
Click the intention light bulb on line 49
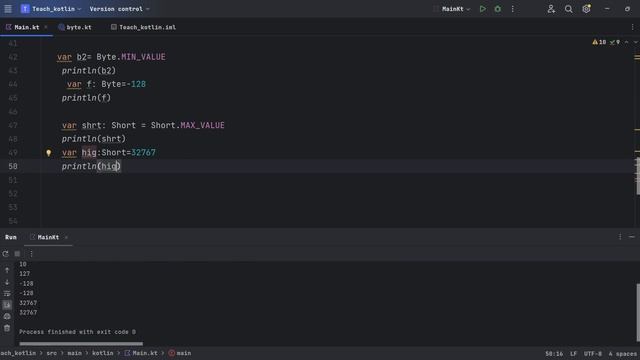(x=49, y=153)
